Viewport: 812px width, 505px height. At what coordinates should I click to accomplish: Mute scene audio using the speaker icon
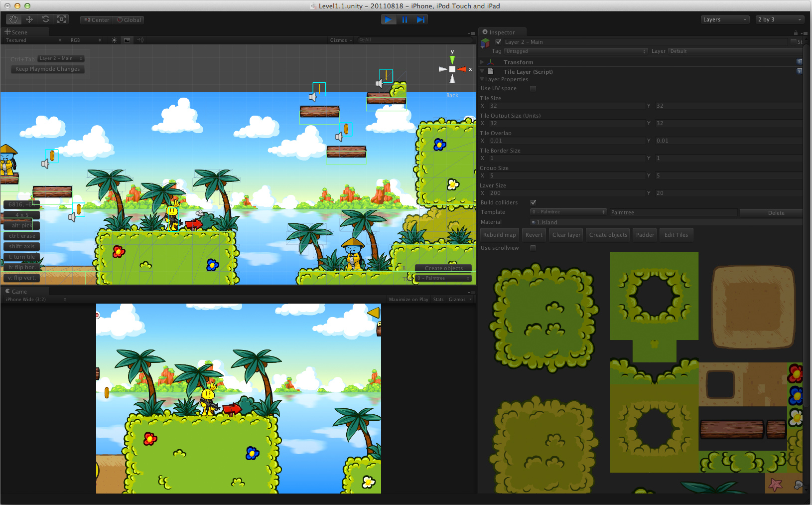click(140, 40)
